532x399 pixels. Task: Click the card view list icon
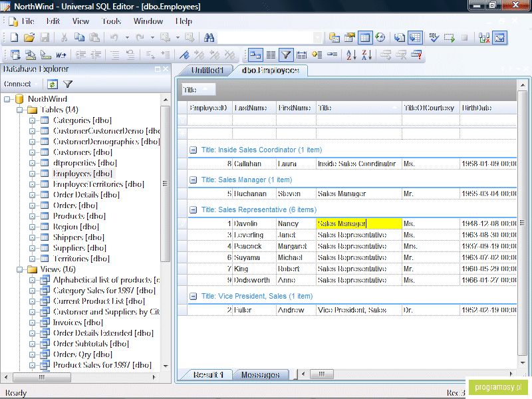coord(271,55)
